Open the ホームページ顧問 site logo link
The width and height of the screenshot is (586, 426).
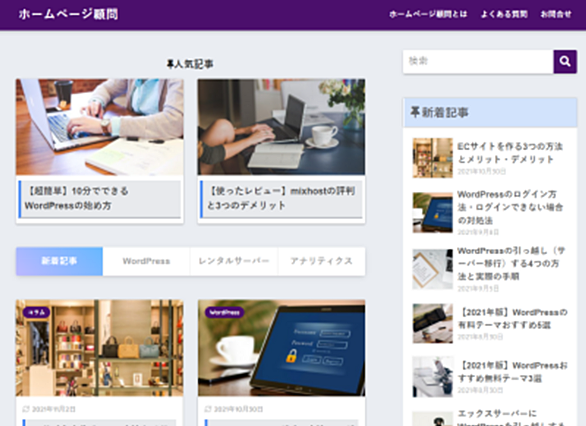[68, 14]
